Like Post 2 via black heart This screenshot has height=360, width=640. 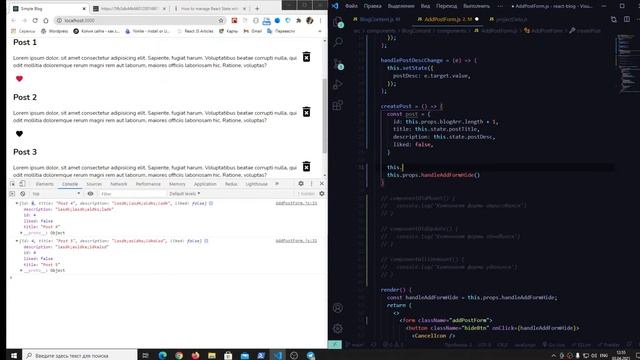(x=19, y=133)
